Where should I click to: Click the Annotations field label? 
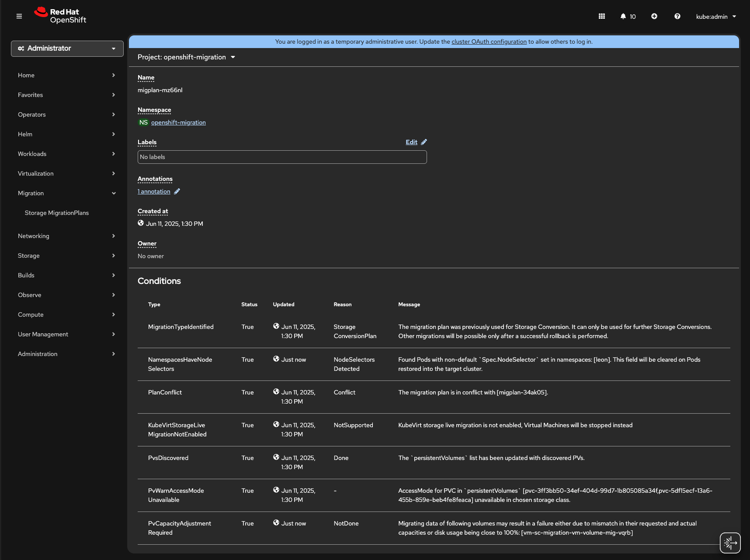pyautogui.click(x=155, y=179)
